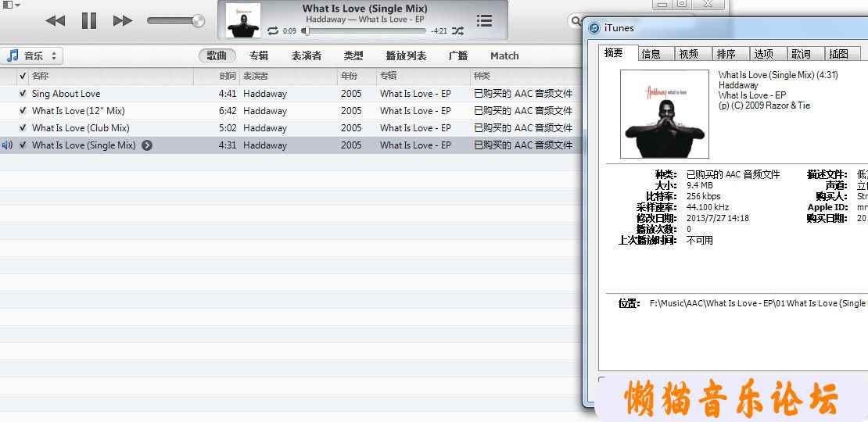Open the 选项 tab in info dialog
868x422 pixels.
pos(769,54)
